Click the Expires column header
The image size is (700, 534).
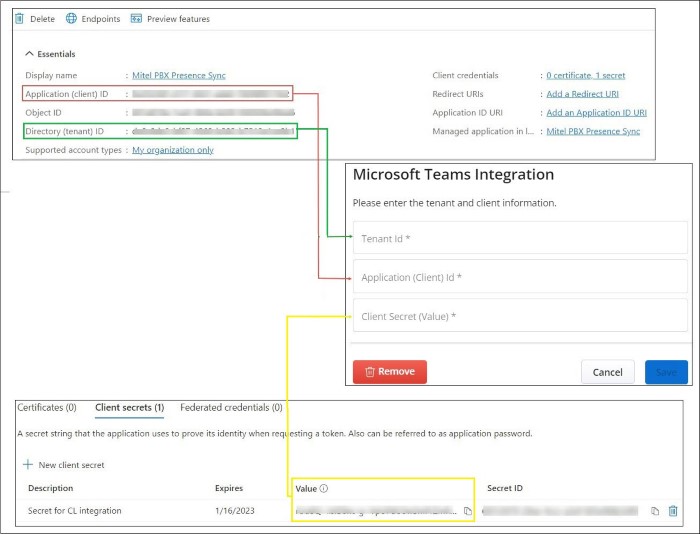(229, 488)
